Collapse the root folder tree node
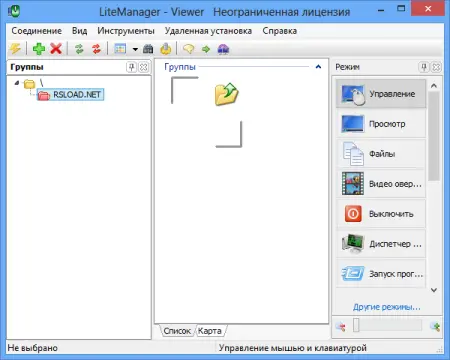The image size is (450, 360). click(17, 83)
